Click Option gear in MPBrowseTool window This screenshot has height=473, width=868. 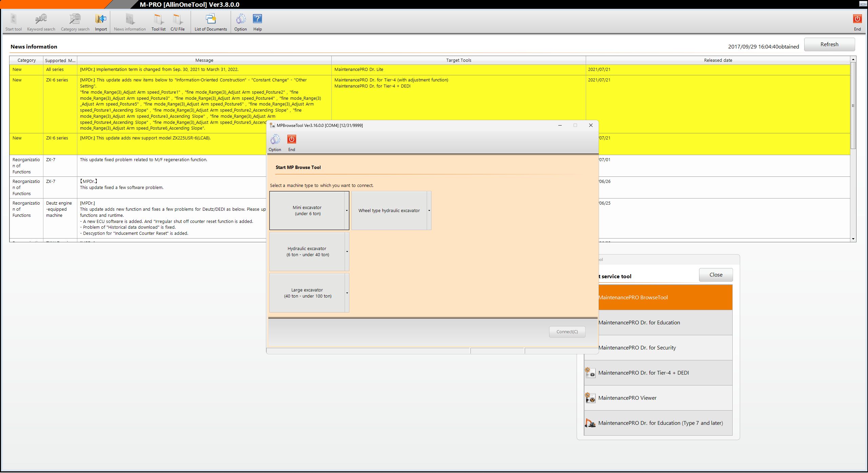coord(275,139)
